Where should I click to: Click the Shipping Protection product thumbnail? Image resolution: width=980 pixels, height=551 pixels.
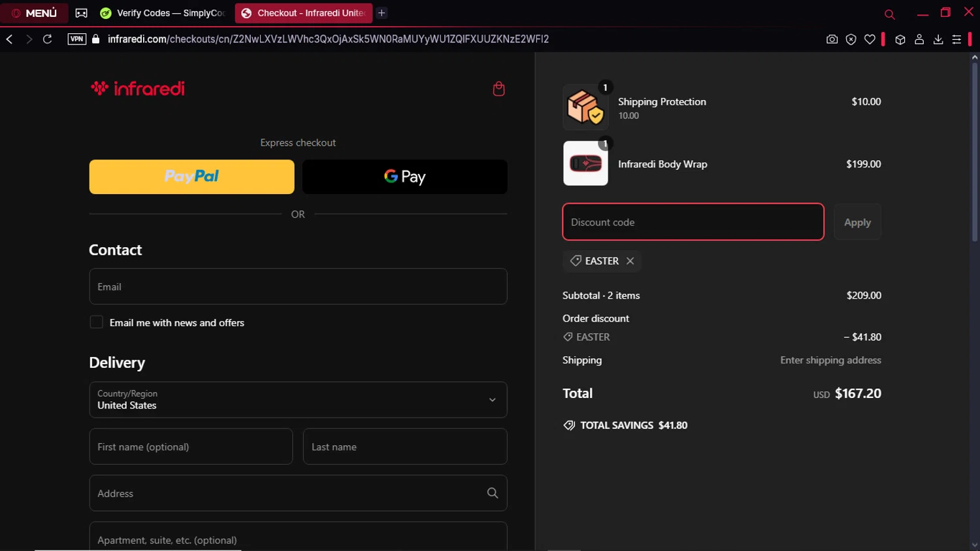coord(585,107)
